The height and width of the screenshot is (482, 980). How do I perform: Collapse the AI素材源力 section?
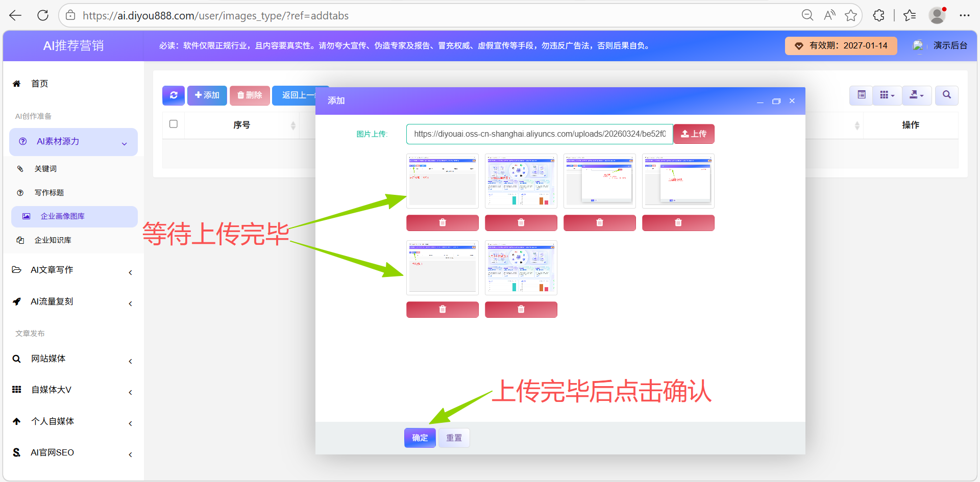pyautogui.click(x=124, y=143)
